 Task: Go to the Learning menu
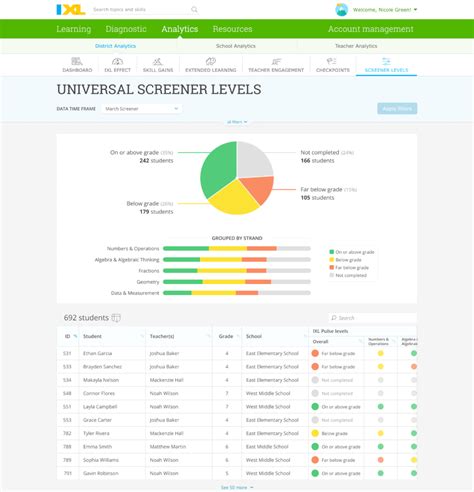(74, 29)
